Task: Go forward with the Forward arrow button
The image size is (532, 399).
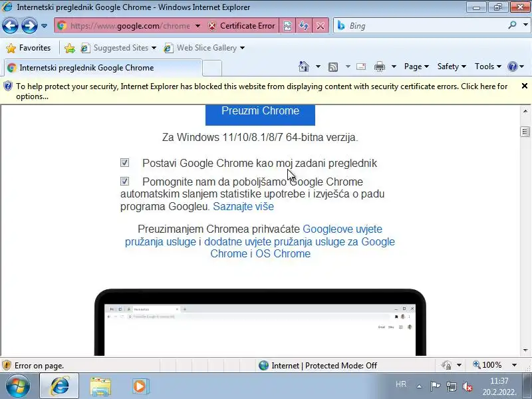Action: pos(29,26)
